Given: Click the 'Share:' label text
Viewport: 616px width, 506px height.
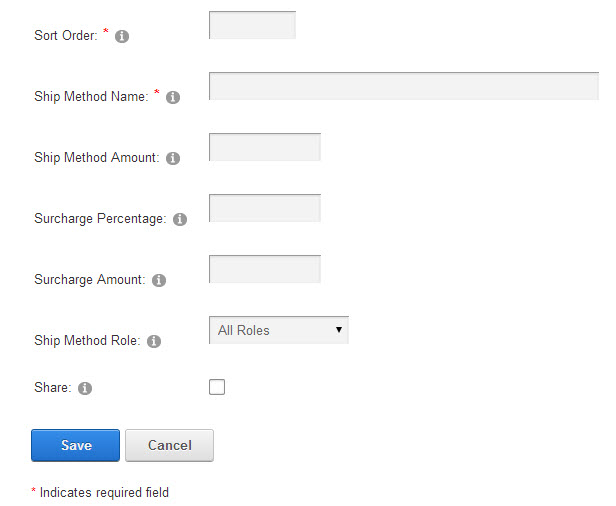Looking at the screenshot, I should (x=53, y=387).
